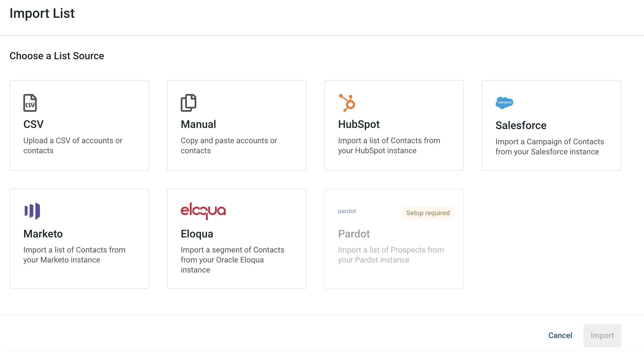Select the HubSpot source title
Viewport: 644px width, 352px height.
click(x=359, y=124)
